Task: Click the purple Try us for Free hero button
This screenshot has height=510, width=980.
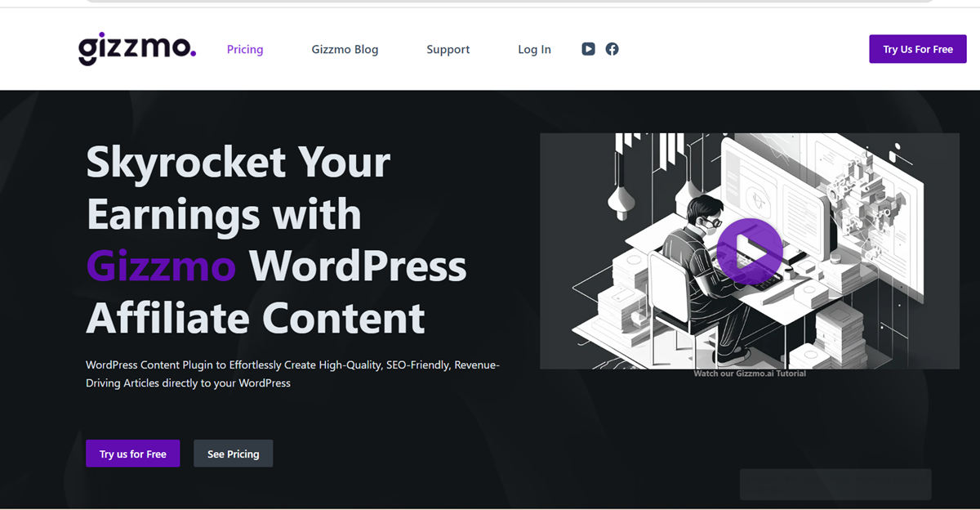Action: pyautogui.click(x=133, y=454)
